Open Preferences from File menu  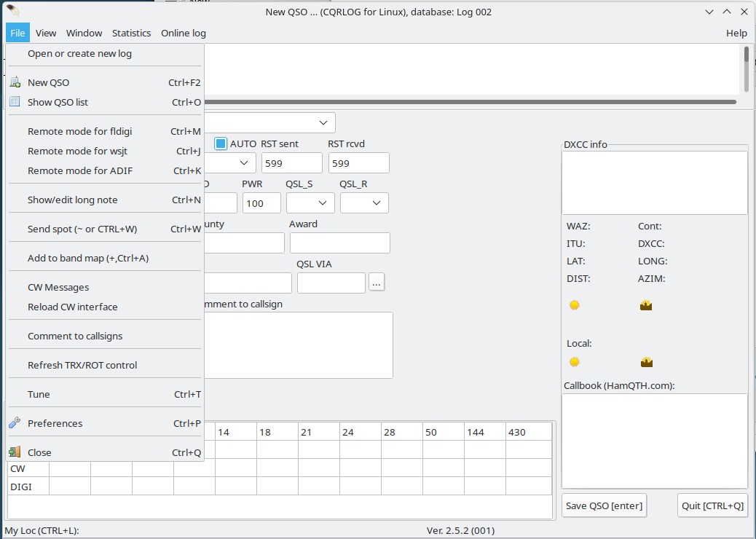(x=105, y=423)
